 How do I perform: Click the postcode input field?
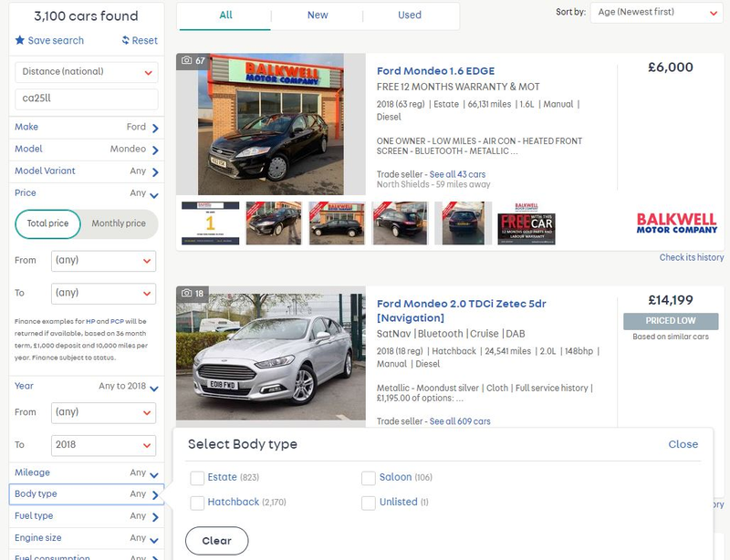[87, 99]
